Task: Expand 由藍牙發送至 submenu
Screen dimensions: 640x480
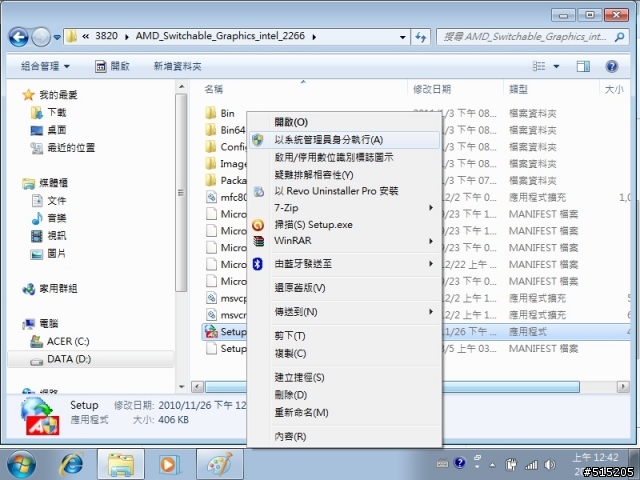Action: tap(344, 264)
